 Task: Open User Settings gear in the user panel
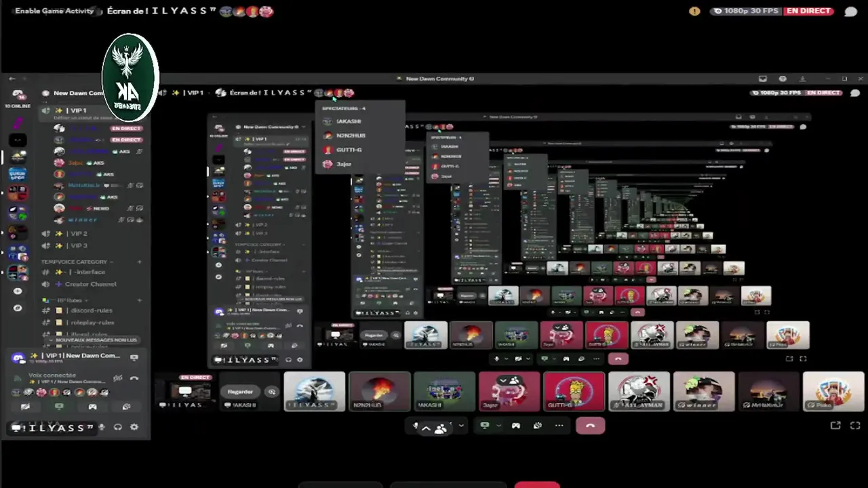click(x=134, y=427)
